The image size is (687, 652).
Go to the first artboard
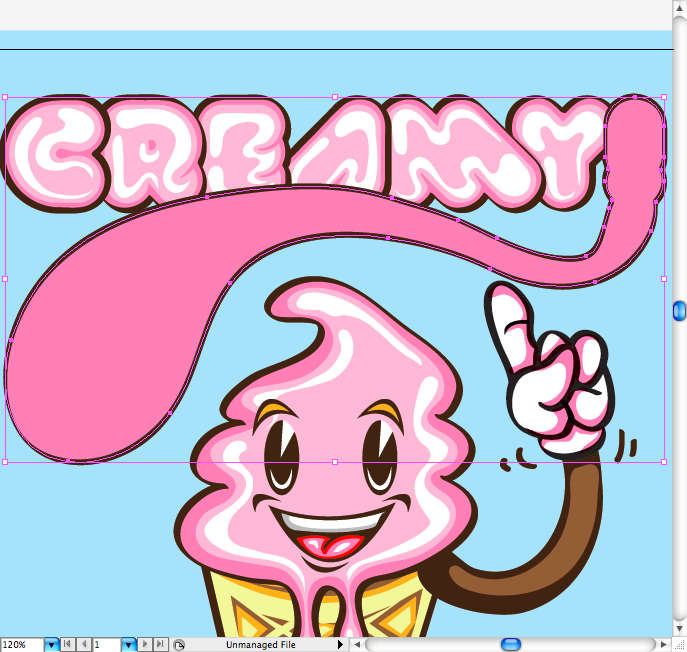(x=68, y=645)
